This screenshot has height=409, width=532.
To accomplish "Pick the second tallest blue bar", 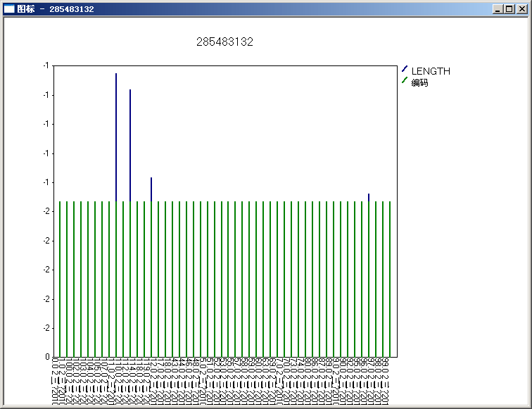I will [x=130, y=141].
